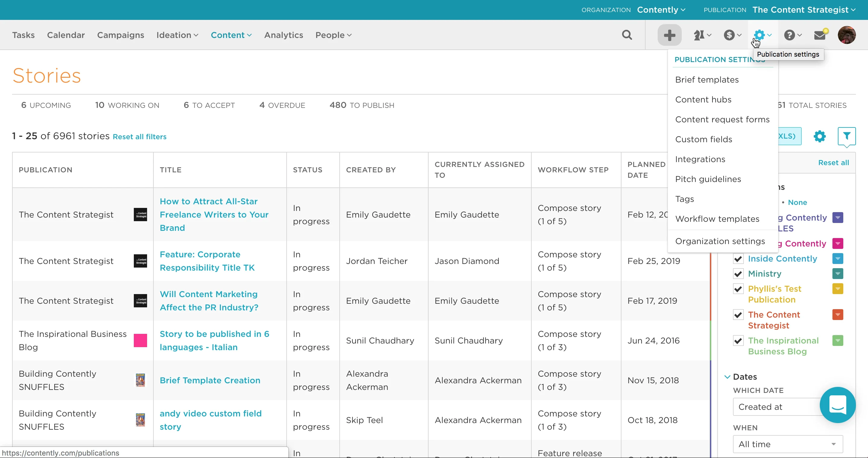Image resolution: width=868 pixels, height=458 pixels.
Task: Click thumbnail in andy video custom field row
Action: point(140,420)
